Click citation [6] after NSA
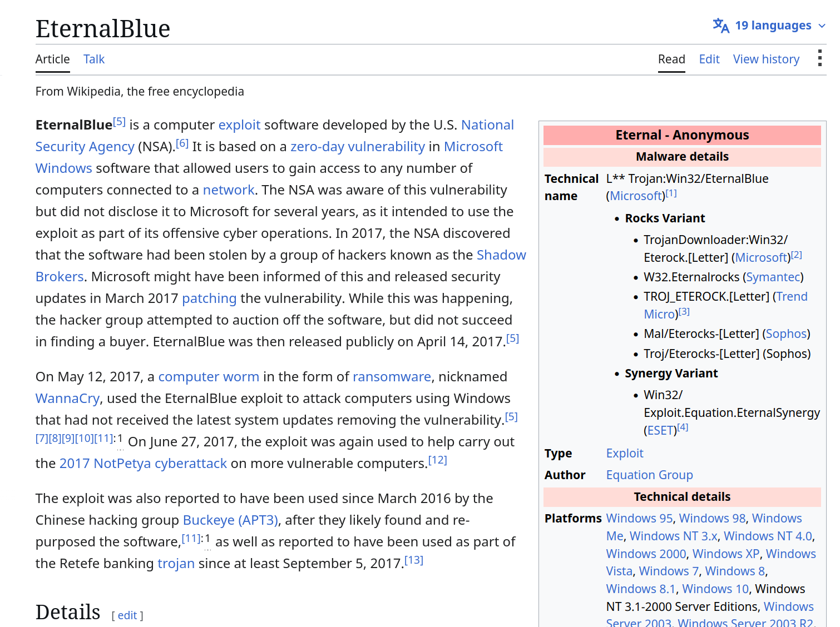Image resolution: width=840 pixels, height=627 pixels. pos(182,143)
